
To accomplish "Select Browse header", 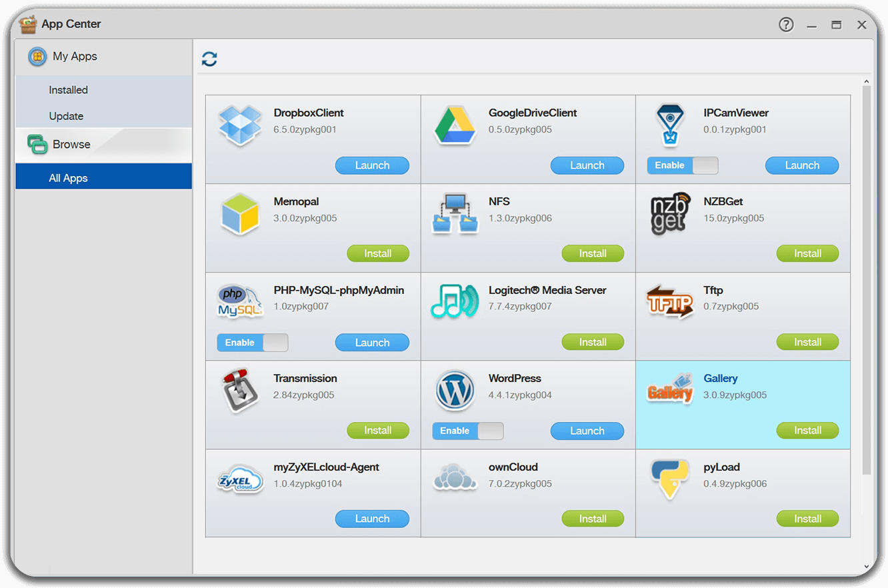I will point(104,144).
